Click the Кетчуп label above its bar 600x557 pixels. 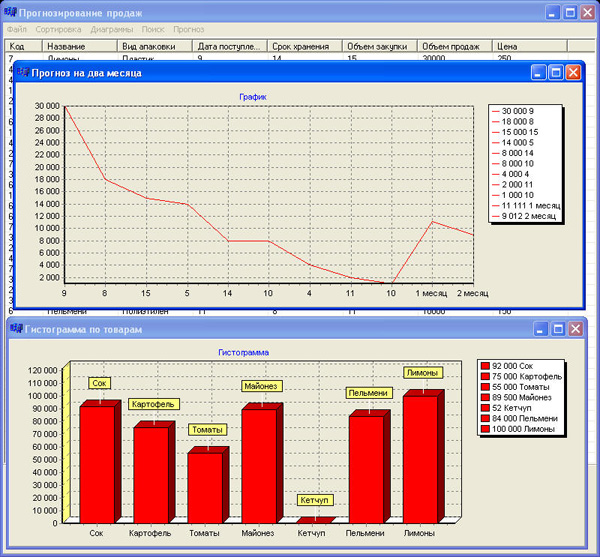(x=314, y=501)
